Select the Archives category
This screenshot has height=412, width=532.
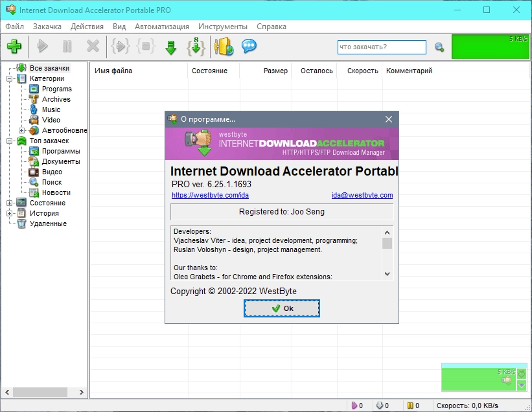(56, 99)
